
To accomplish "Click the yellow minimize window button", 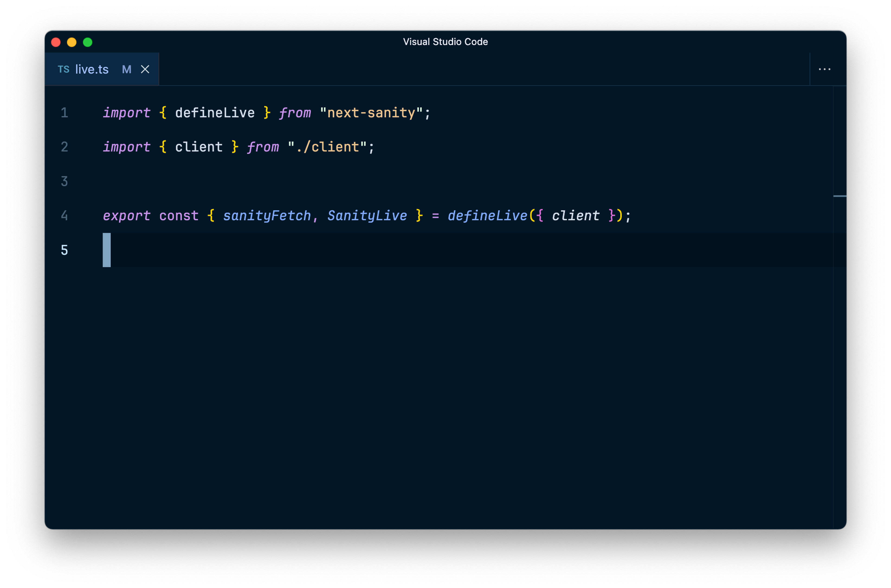I will coord(72,42).
